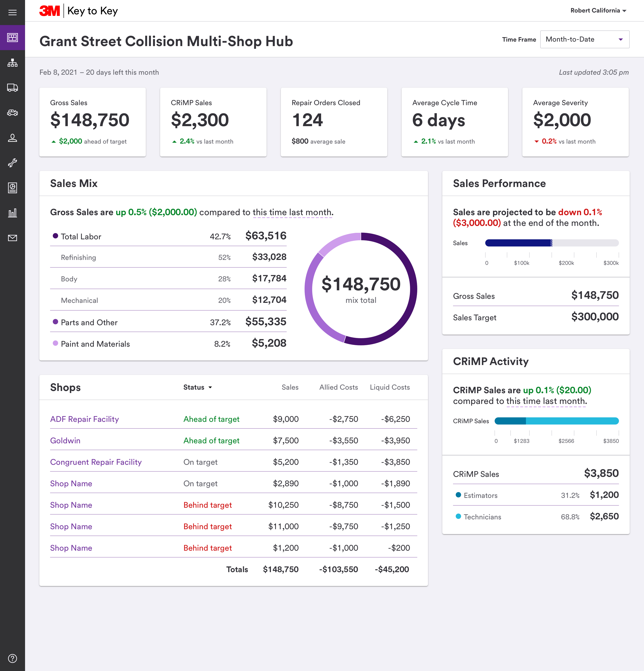Select the delivery truck sidebar icon
Screen dimensions: 644x671
click(12, 88)
